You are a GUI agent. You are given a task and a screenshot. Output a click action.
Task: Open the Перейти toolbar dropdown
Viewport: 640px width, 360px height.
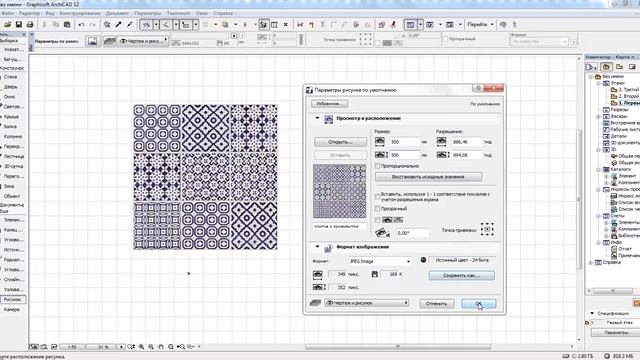pos(480,25)
